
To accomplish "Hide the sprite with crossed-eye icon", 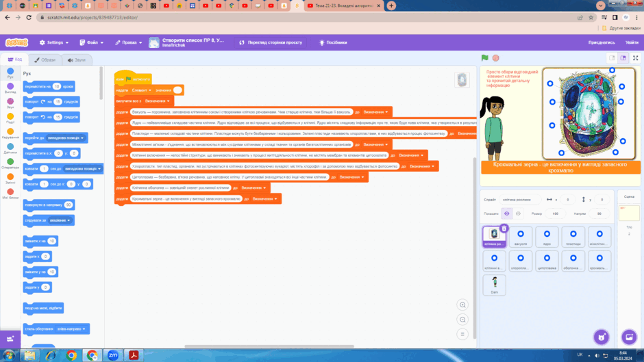I will pos(519,214).
